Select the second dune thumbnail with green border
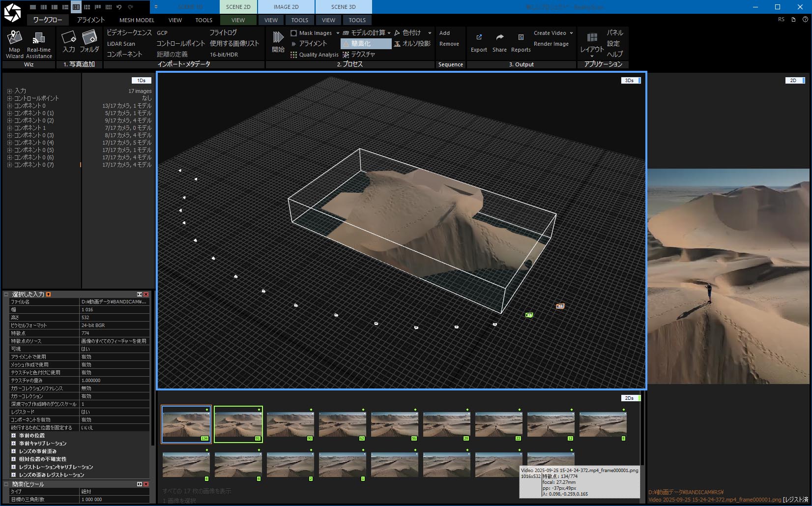Image resolution: width=812 pixels, height=506 pixels. (x=238, y=424)
